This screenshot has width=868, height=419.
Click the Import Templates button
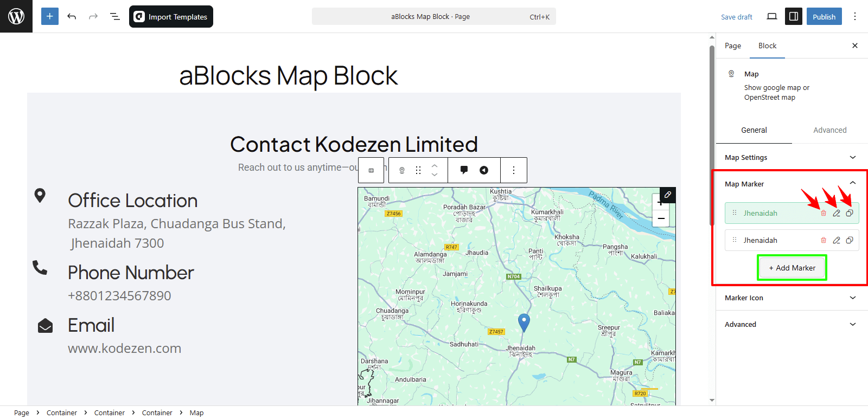[171, 16]
